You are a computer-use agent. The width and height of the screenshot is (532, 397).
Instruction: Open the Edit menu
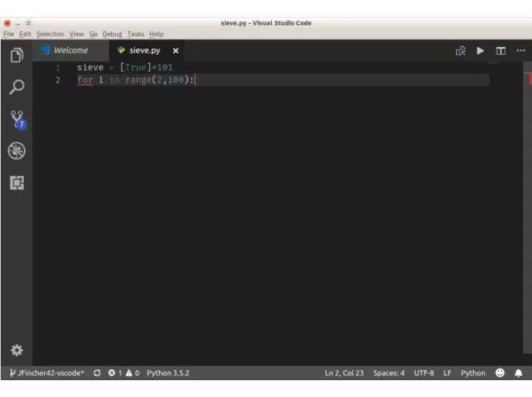coord(25,34)
